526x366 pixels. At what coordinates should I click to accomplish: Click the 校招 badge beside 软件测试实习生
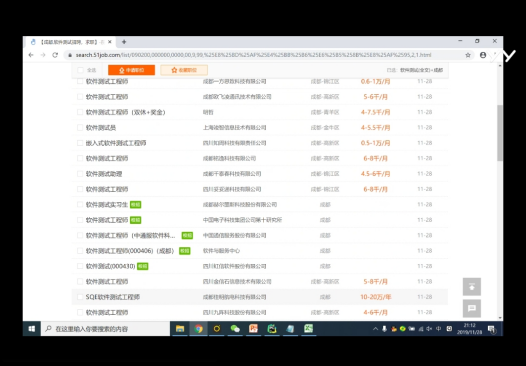click(x=136, y=205)
